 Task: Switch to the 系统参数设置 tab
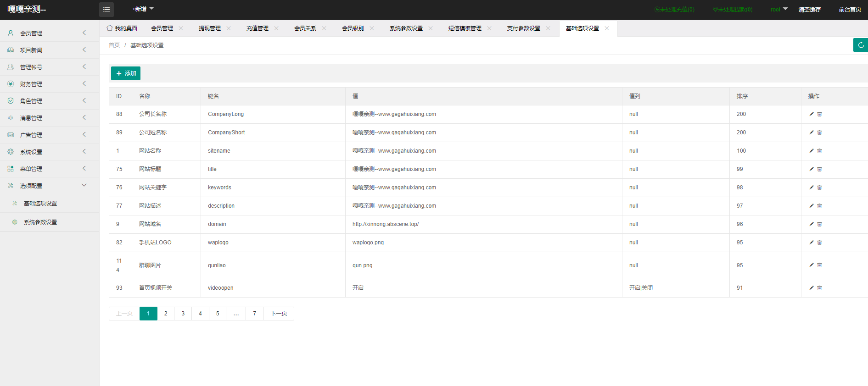coord(406,28)
